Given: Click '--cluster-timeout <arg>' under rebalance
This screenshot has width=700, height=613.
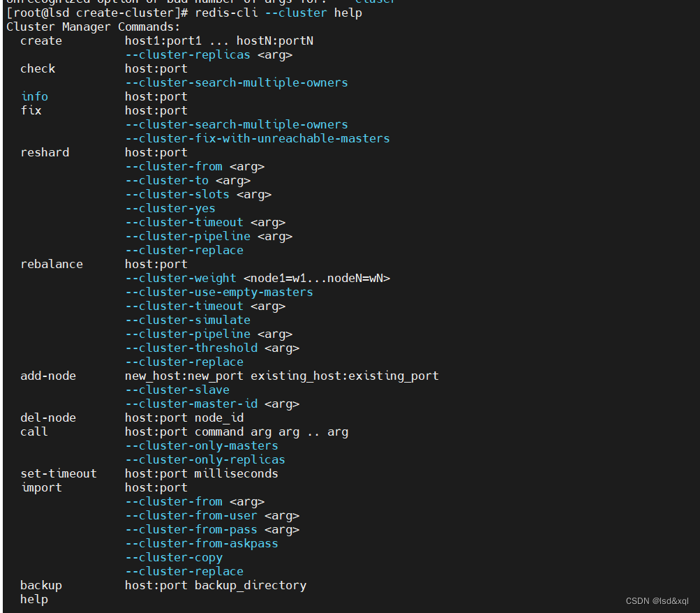Looking at the screenshot, I should click(x=205, y=306).
